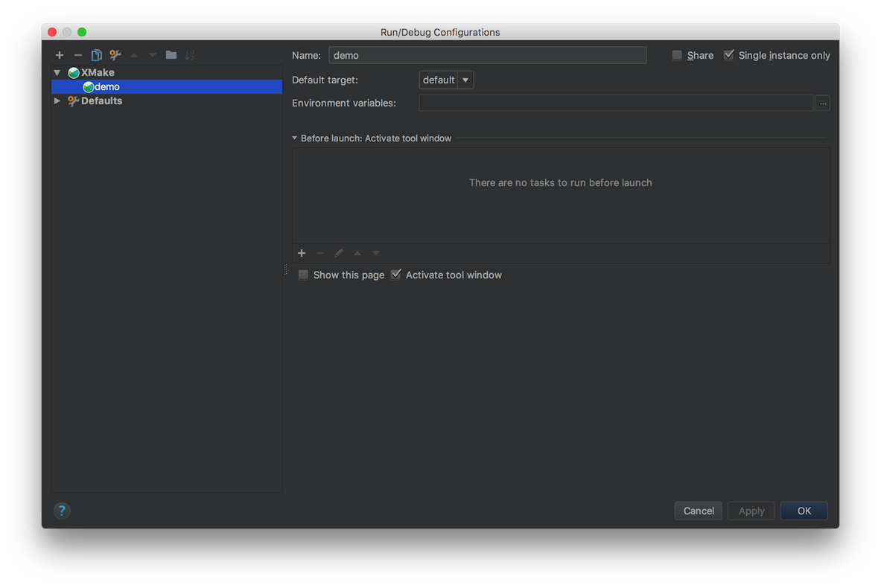Sort configurations alphabetically

point(190,55)
